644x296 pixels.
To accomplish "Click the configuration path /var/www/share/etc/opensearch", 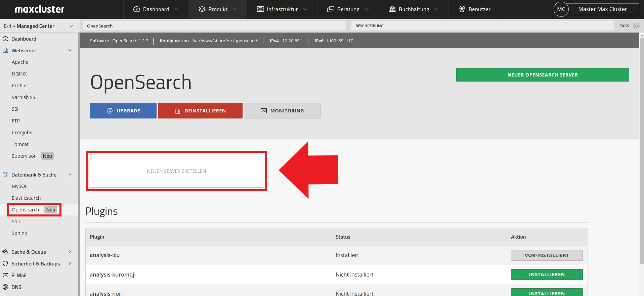I will (225, 41).
